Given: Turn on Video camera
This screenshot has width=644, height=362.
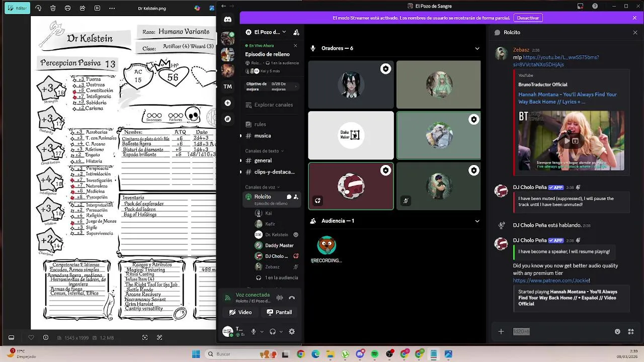Looking at the screenshot, I should (x=240, y=312).
